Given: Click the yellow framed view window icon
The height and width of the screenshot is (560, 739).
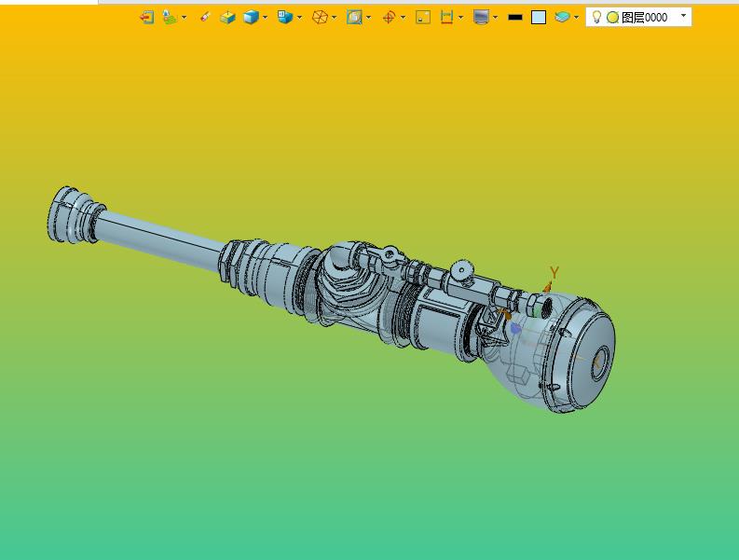Looking at the screenshot, I should click(x=423, y=18).
